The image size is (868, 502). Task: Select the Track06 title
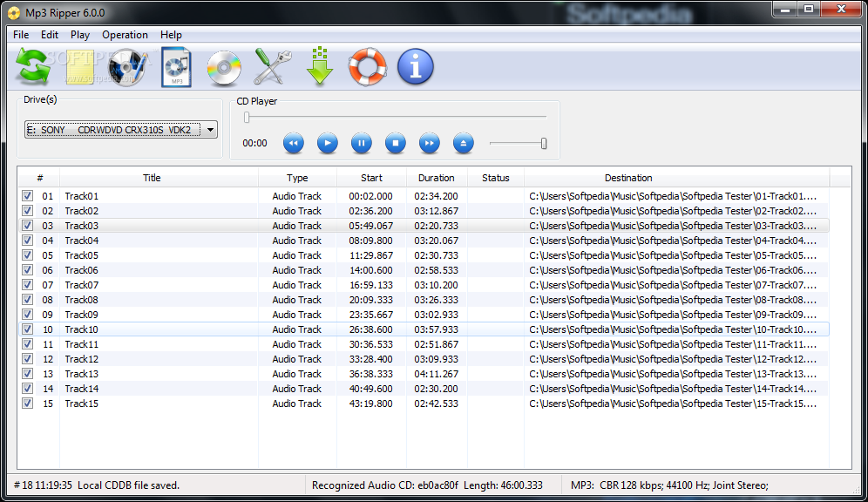(81, 270)
